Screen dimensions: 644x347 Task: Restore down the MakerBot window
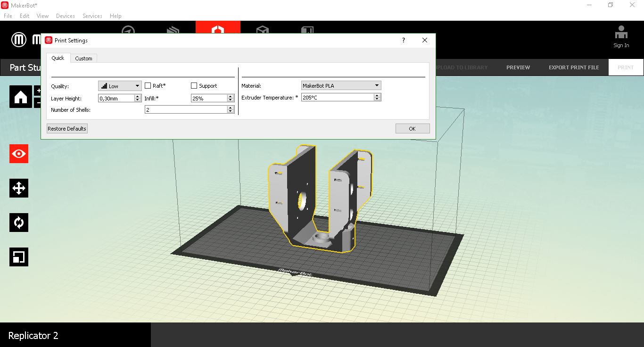tap(611, 5)
